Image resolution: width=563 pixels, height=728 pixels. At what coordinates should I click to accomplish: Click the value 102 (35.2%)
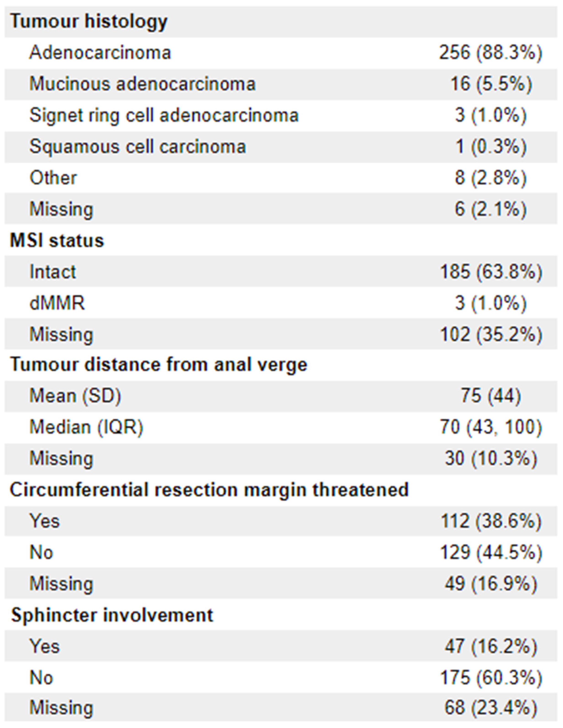[x=491, y=334]
